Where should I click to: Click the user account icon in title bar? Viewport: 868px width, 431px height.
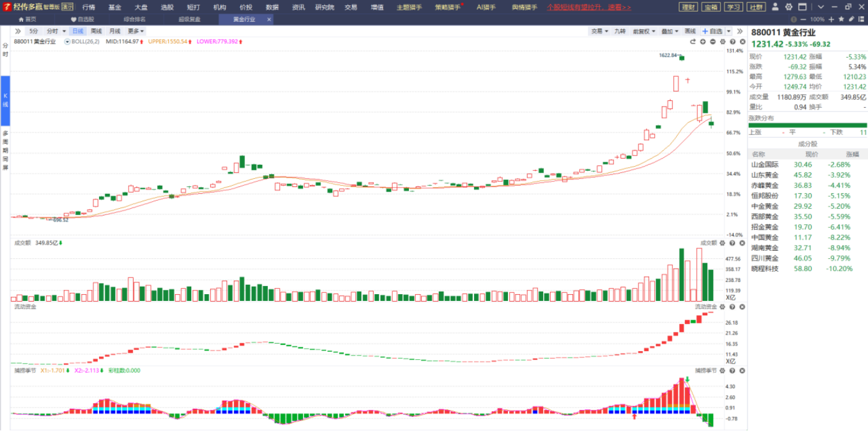coord(776,7)
